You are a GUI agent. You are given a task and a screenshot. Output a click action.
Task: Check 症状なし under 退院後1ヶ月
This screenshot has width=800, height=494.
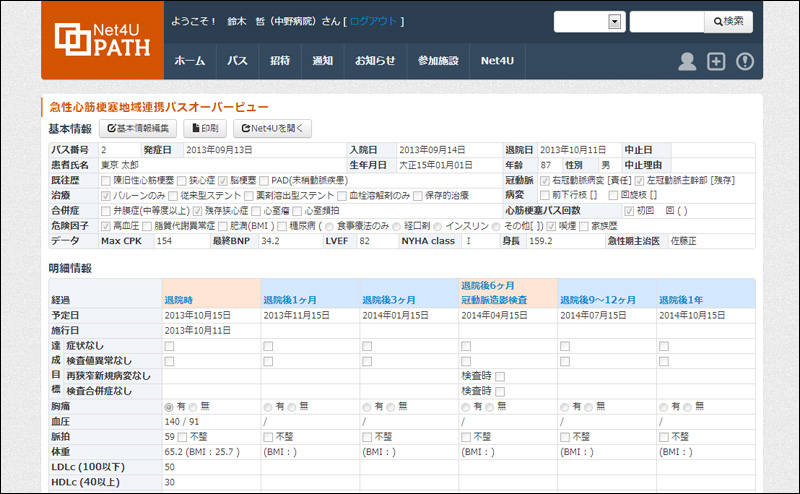click(x=268, y=346)
